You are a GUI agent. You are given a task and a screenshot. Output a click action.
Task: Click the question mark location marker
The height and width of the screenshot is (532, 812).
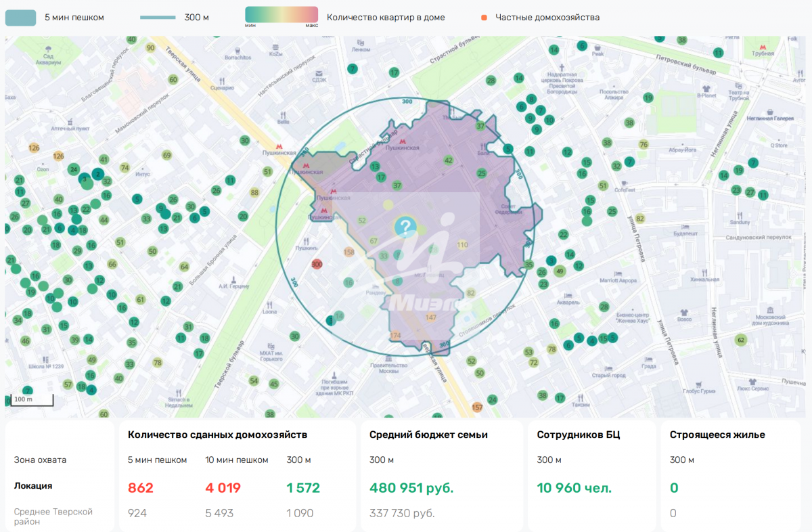(x=405, y=227)
